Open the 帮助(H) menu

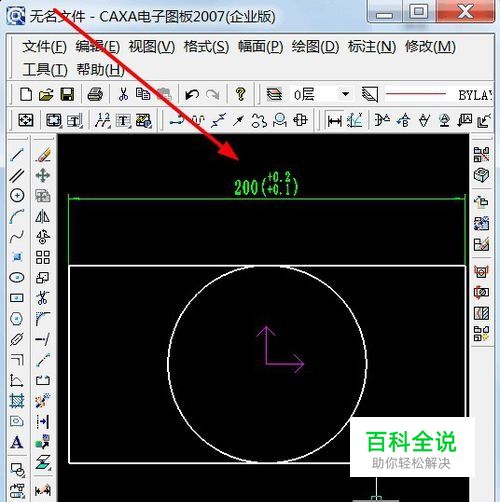[100, 70]
